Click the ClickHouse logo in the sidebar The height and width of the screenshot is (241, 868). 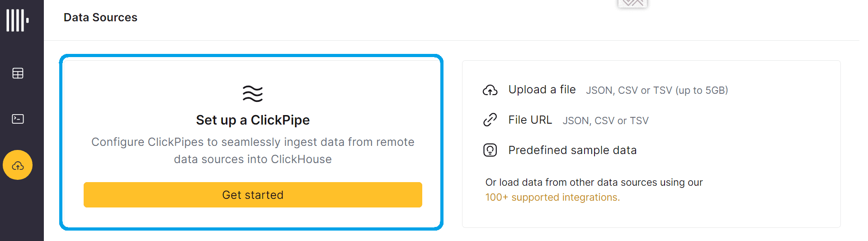pyautogui.click(x=18, y=20)
